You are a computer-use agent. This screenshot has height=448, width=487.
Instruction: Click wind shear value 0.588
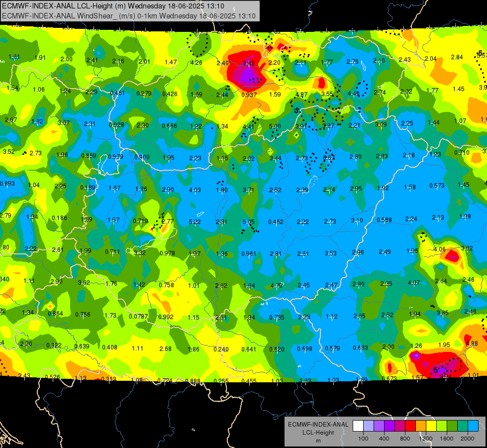pos(384,220)
